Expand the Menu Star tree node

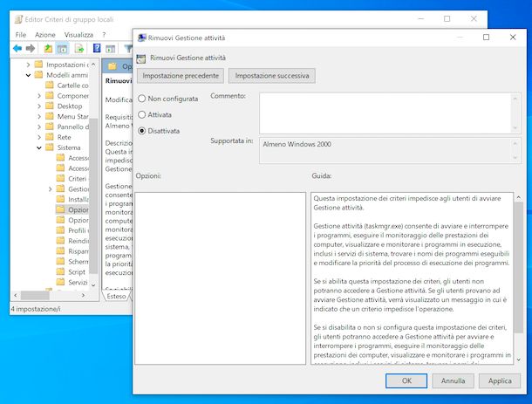[39, 116]
